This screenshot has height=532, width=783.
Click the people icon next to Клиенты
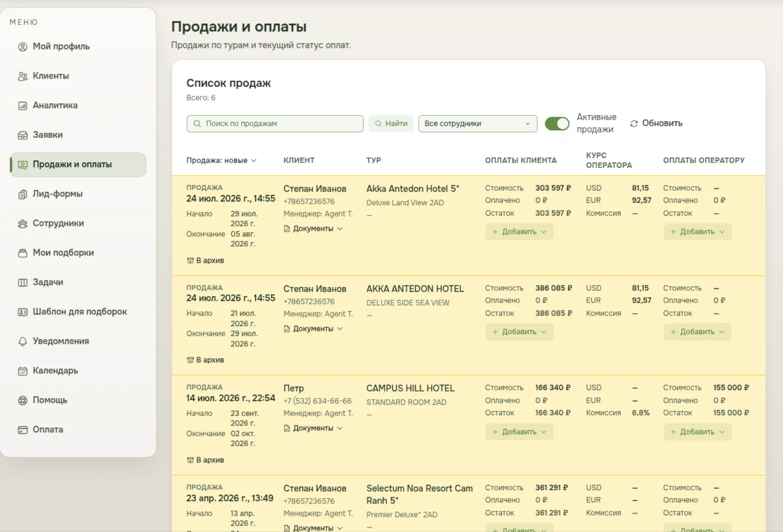tap(23, 76)
